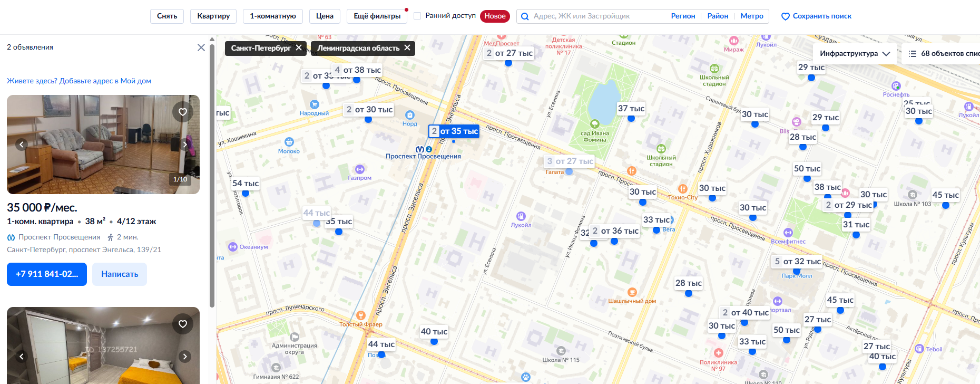The height and width of the screenshot is (384, 980).
Task: Open the Цена price filter
Action: coord(325,16)
